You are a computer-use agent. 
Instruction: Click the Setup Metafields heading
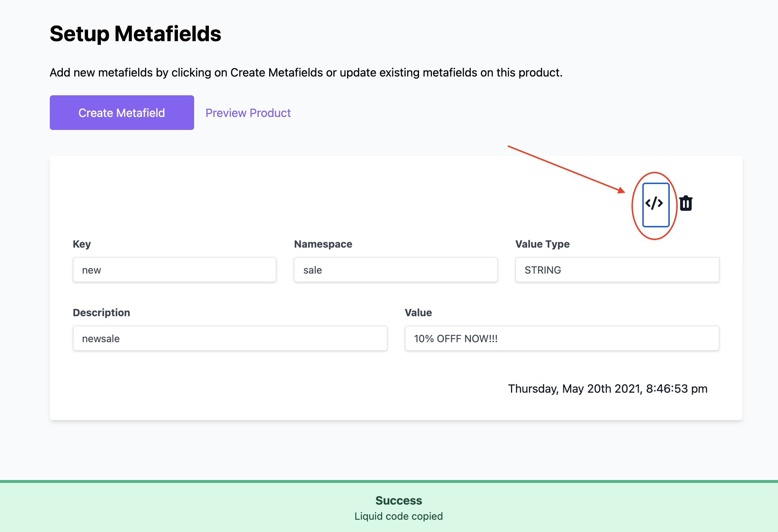coord(135,34)
